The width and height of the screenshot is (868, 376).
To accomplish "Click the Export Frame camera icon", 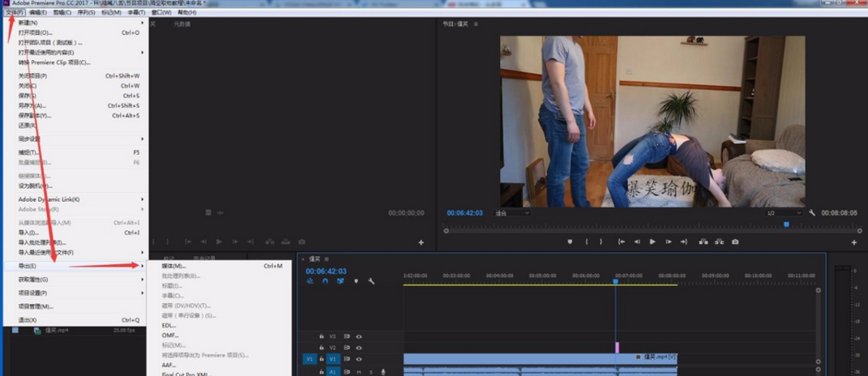I will point(735,241).
